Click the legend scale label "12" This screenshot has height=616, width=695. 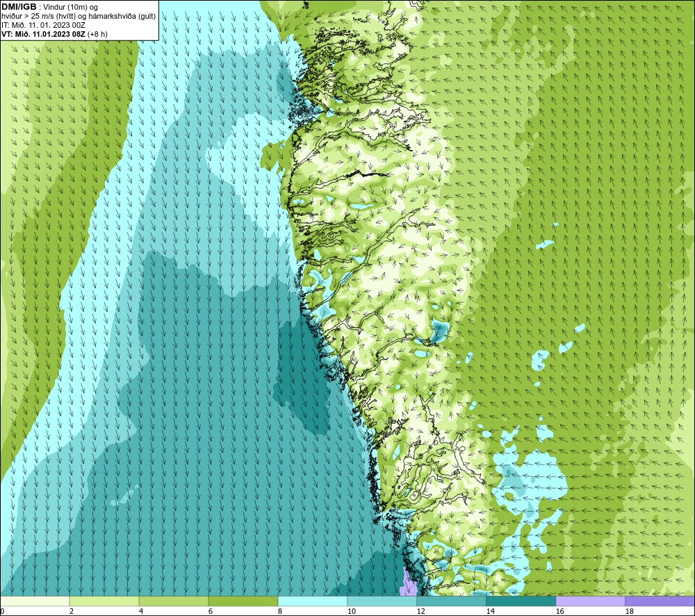point(421,612)
